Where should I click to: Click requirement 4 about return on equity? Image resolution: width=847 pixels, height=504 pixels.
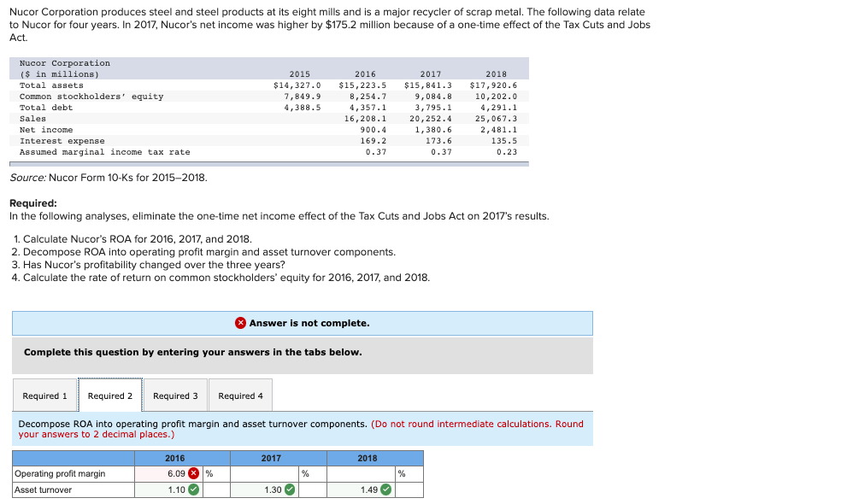[x=221, y=278]
